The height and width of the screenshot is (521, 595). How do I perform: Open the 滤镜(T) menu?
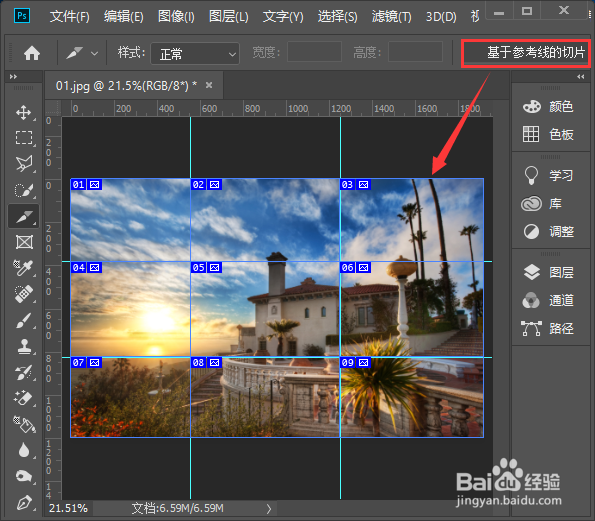click(x=391, y=17)
